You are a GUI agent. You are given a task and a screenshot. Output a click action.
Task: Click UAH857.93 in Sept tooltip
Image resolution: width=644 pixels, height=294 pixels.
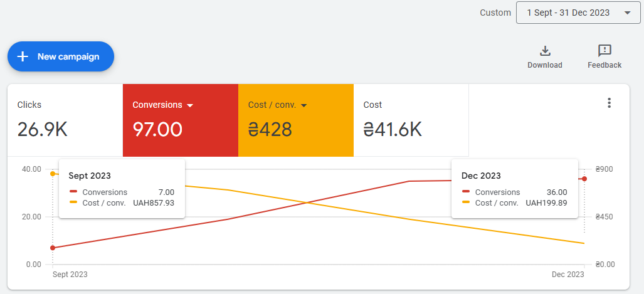tap(154, 203)
